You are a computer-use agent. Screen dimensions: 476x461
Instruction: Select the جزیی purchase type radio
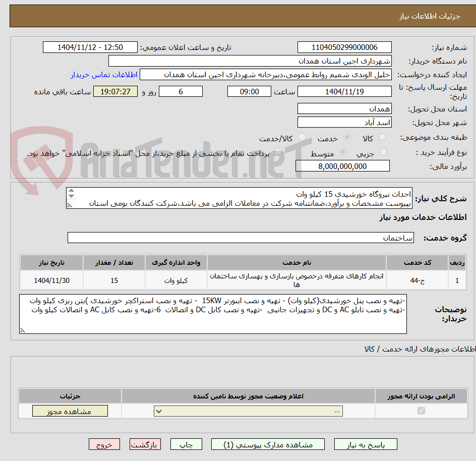pos(383,152)
